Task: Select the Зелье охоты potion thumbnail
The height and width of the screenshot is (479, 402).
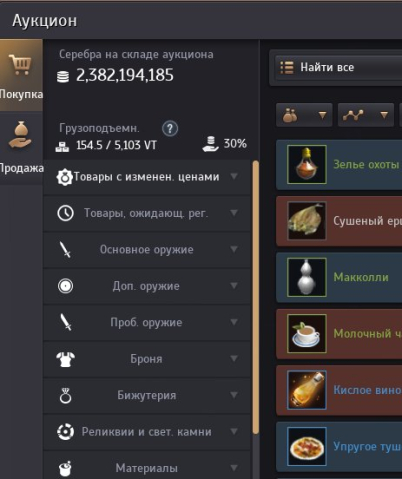Action: (307, 164)
